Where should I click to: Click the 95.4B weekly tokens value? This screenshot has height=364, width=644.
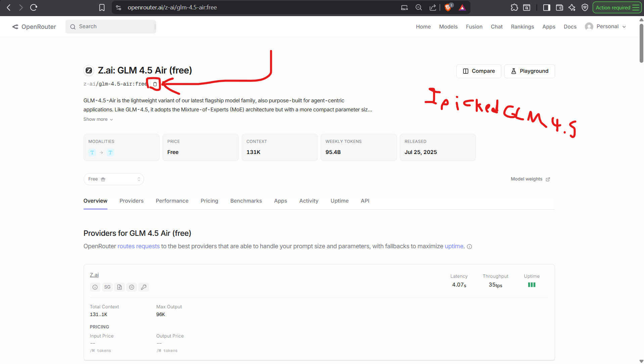pos(333,152)
